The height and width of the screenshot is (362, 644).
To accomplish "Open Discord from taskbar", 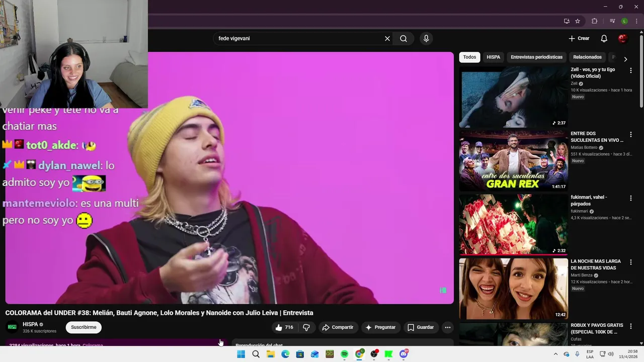I will click(404, 354).
